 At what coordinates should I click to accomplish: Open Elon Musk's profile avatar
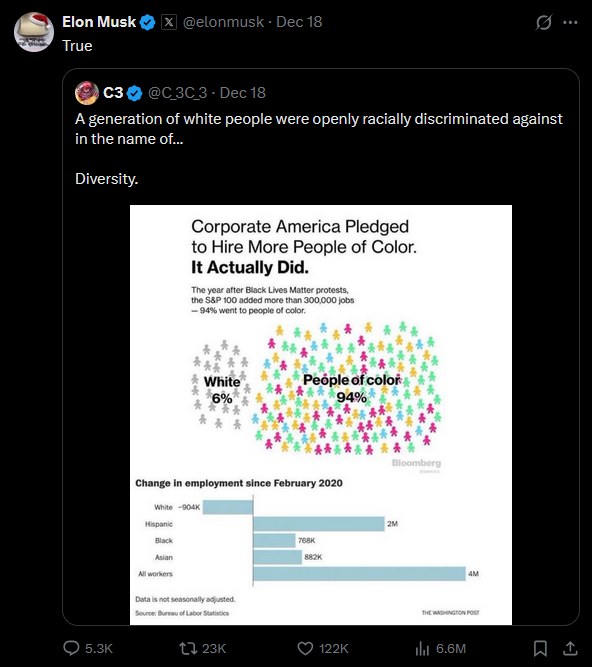click(34, 32)
